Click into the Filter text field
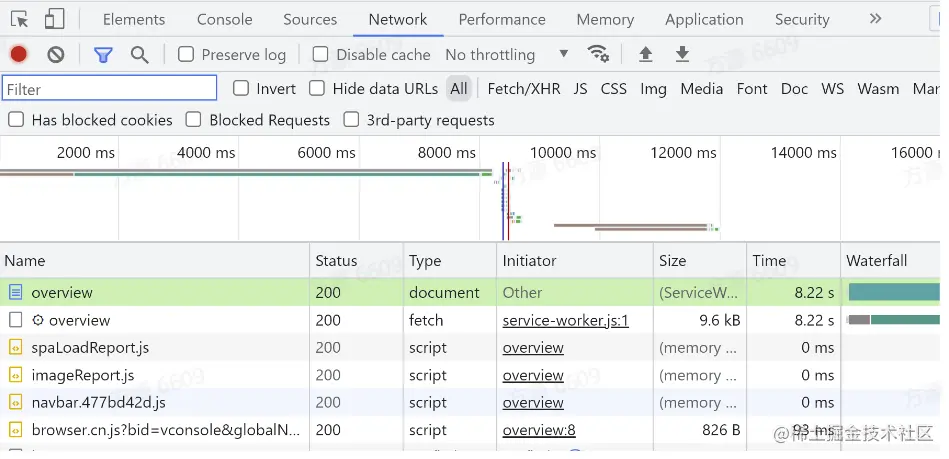This screenshot has width=949, height=459. tap(110, 89)
